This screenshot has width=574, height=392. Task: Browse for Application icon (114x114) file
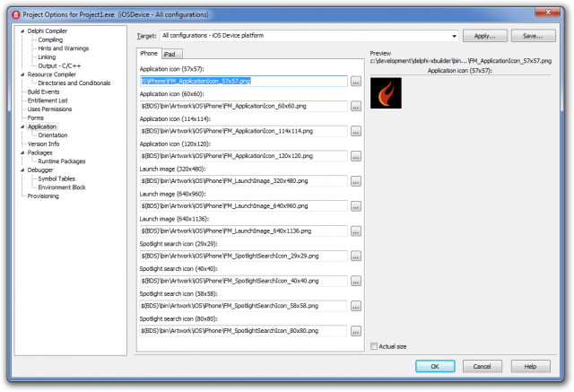355,131
